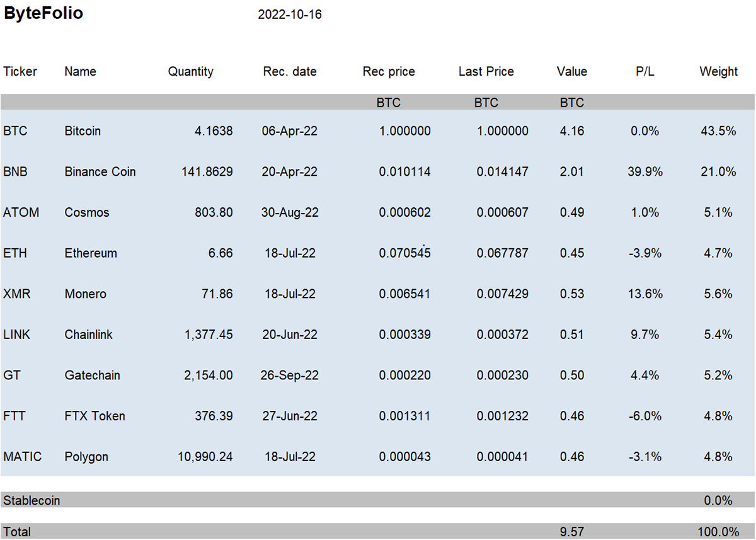
Task: Click Bitcoin value 4.16
Action: (x=572, y=131)
